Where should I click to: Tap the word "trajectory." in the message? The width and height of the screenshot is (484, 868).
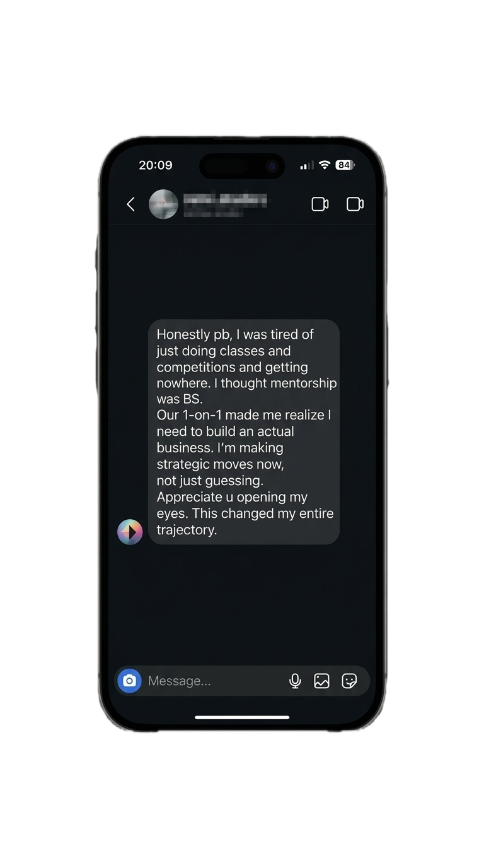pyautogui.click(x=187, y=530)
